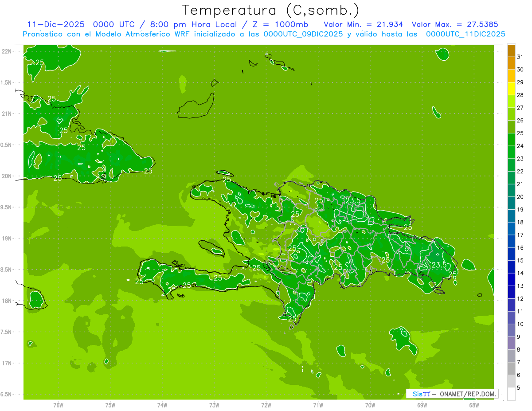Click the '17N' latitude label
532x411 pixels.
(7, 363)
